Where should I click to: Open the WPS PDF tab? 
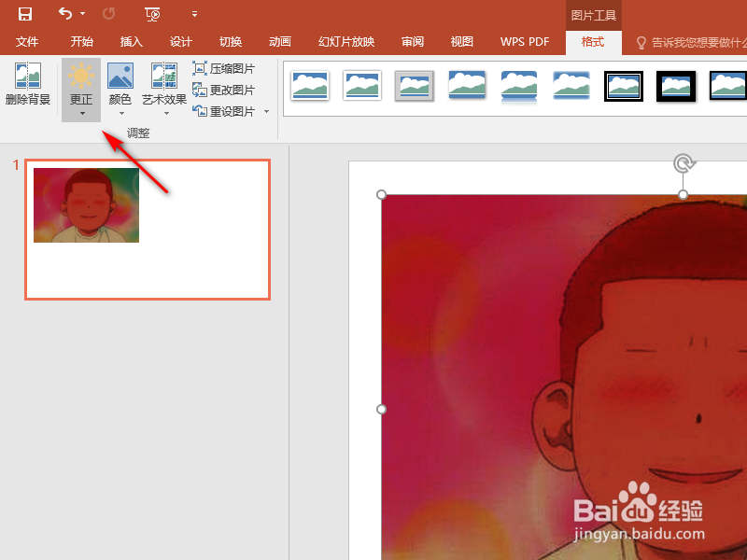pos(525,42)
